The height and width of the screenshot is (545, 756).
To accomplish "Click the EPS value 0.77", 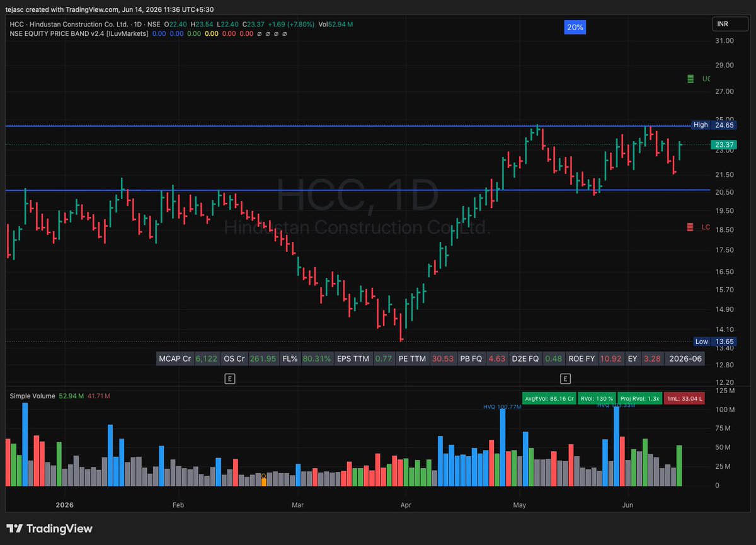I will [383, 359].
